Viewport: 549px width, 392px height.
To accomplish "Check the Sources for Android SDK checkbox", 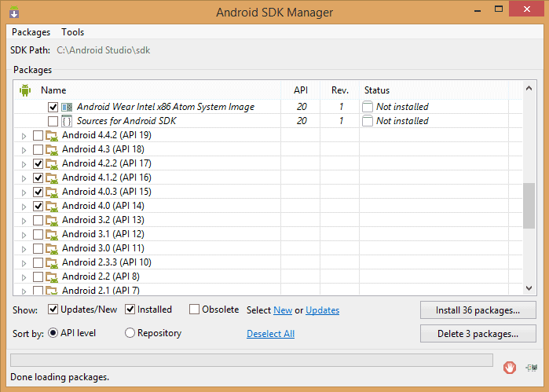I will coord(53,121).
